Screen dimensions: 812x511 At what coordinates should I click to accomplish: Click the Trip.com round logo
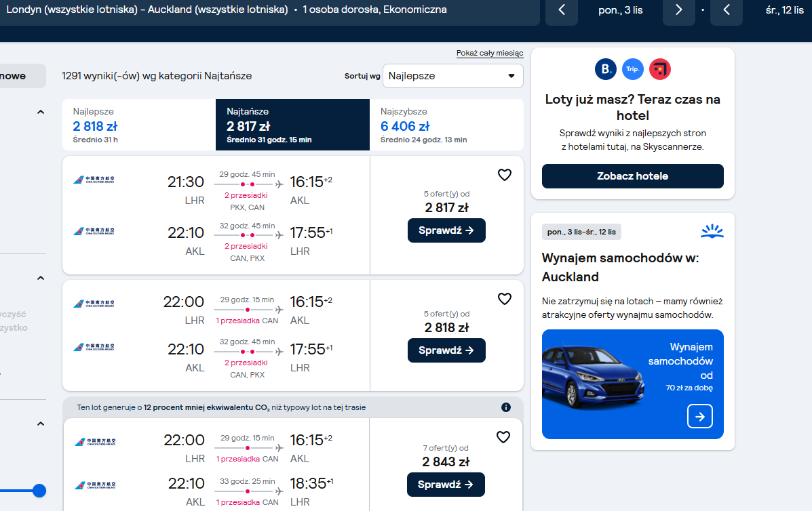632,69
